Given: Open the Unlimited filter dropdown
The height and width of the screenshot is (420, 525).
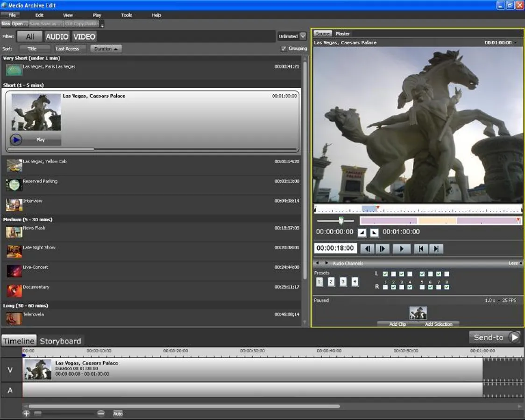Looking at the screenshot, I should pos(303,36).
